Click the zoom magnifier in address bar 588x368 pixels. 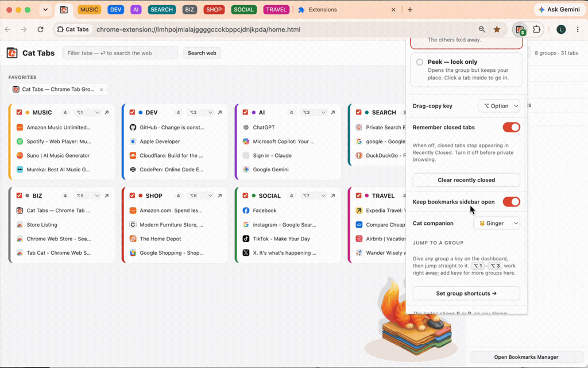(482, 29)
